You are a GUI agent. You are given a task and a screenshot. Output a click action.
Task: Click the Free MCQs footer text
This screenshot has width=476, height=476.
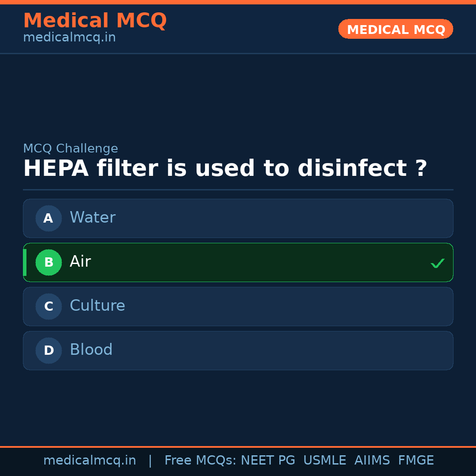[201, 461]
